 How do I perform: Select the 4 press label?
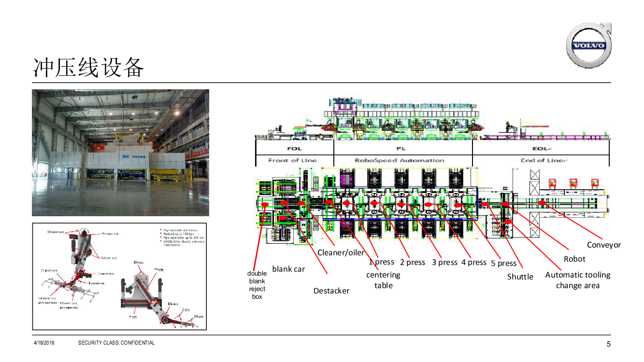tap(474, 263)
